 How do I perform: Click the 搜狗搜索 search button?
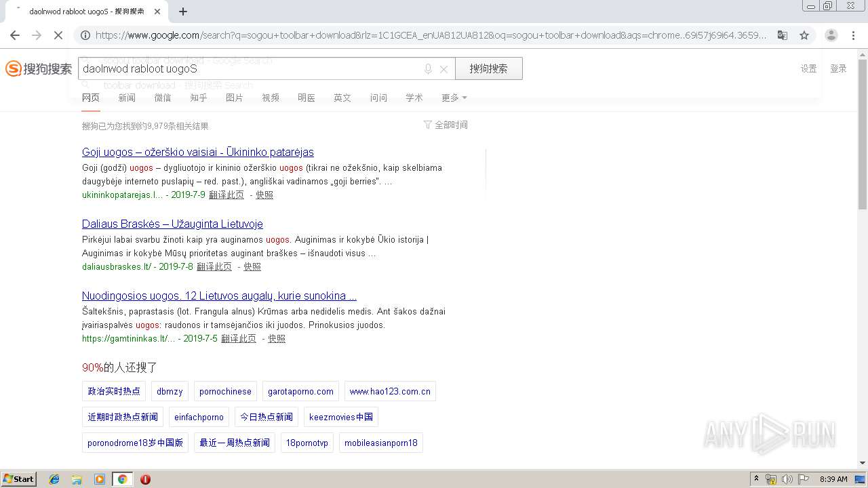click(x=488, y=68)
